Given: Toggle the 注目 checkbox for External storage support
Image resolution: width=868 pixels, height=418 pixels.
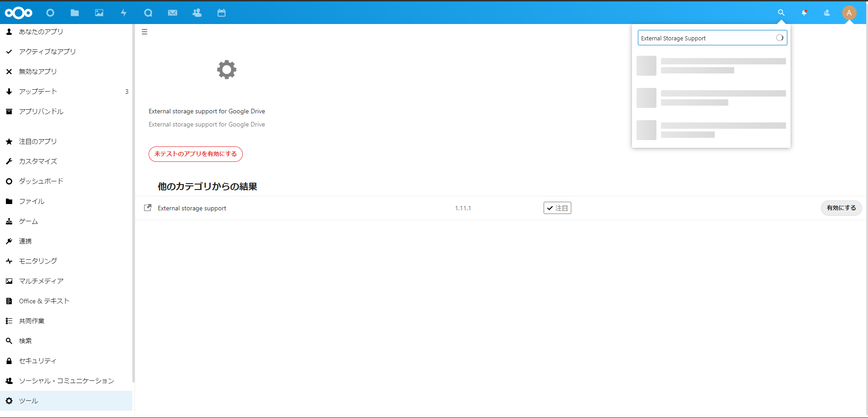Looking at the screenshot, I should tap(557, 208).
